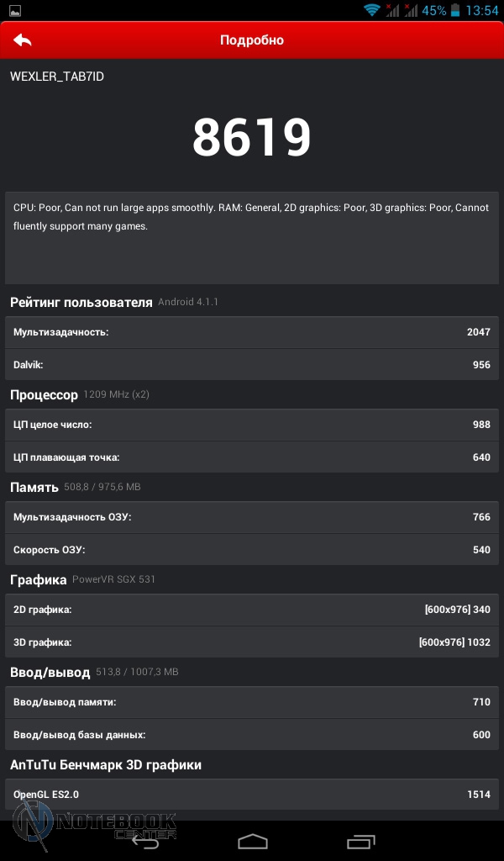Tap the battery indicator icon
504x861 pixels.
[x=456, y=10]
